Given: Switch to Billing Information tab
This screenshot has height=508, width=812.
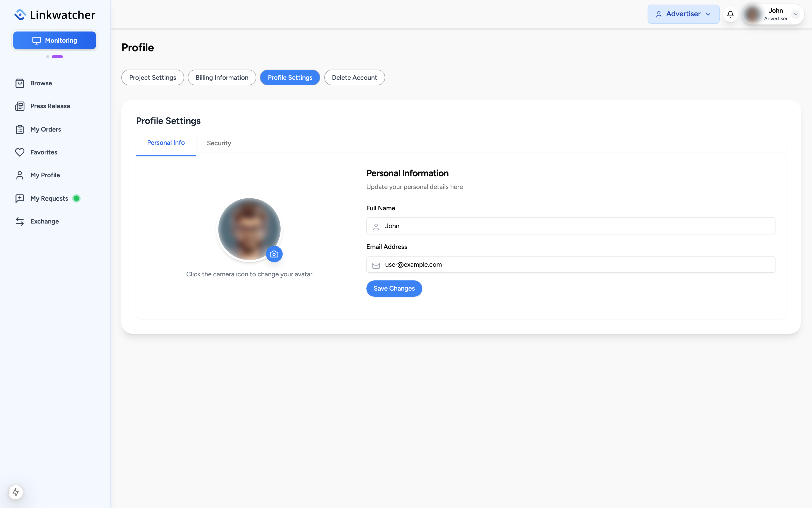Looking at the screenshot, I should (x=222, y=78).
